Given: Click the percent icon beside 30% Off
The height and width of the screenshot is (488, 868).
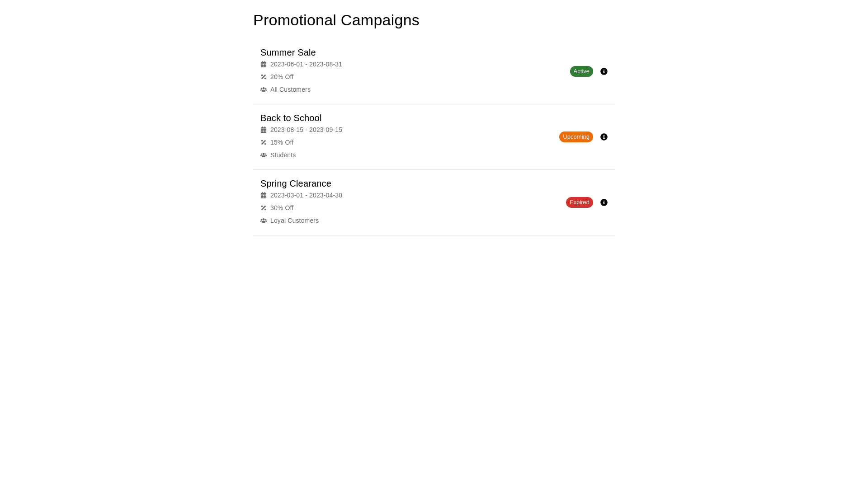Looking at the screenshot, I should pyautogui.click(x=264, y=208).
